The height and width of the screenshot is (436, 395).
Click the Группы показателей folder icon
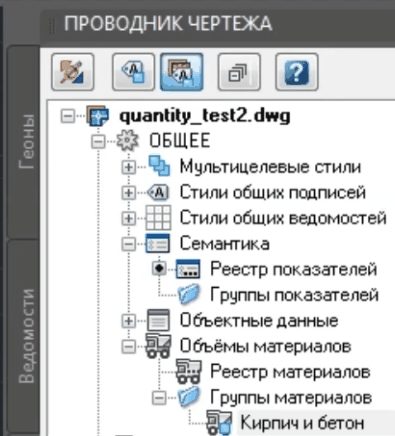189,294
